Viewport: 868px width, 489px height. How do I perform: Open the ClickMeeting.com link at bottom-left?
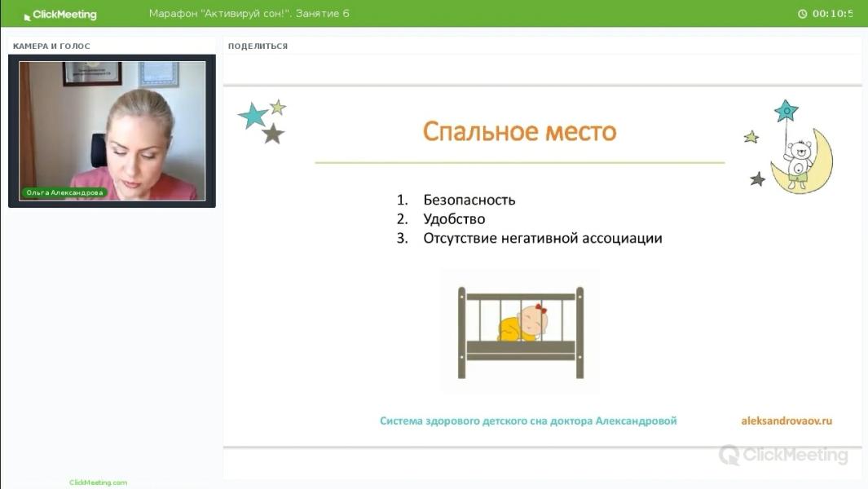pos(98,482)
